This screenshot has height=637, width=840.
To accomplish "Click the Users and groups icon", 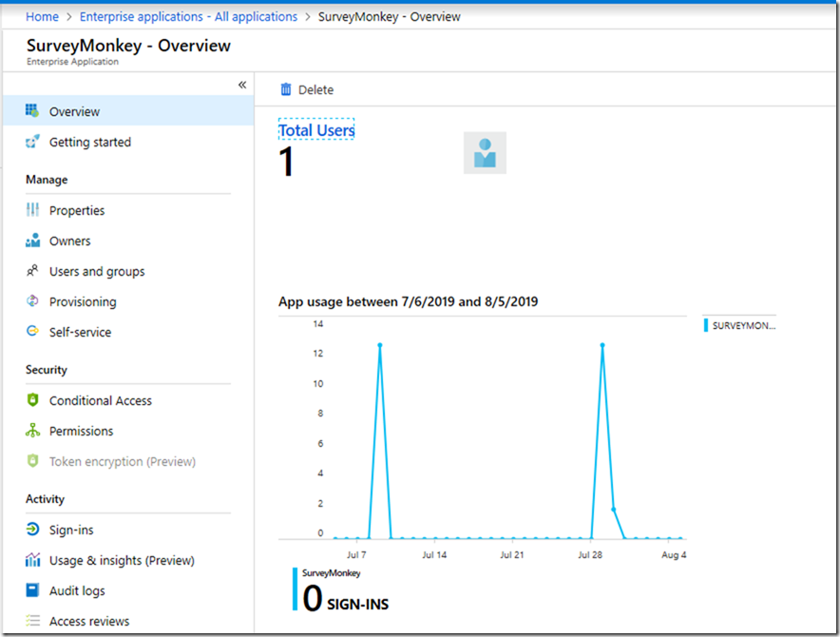I will point(32,271).
